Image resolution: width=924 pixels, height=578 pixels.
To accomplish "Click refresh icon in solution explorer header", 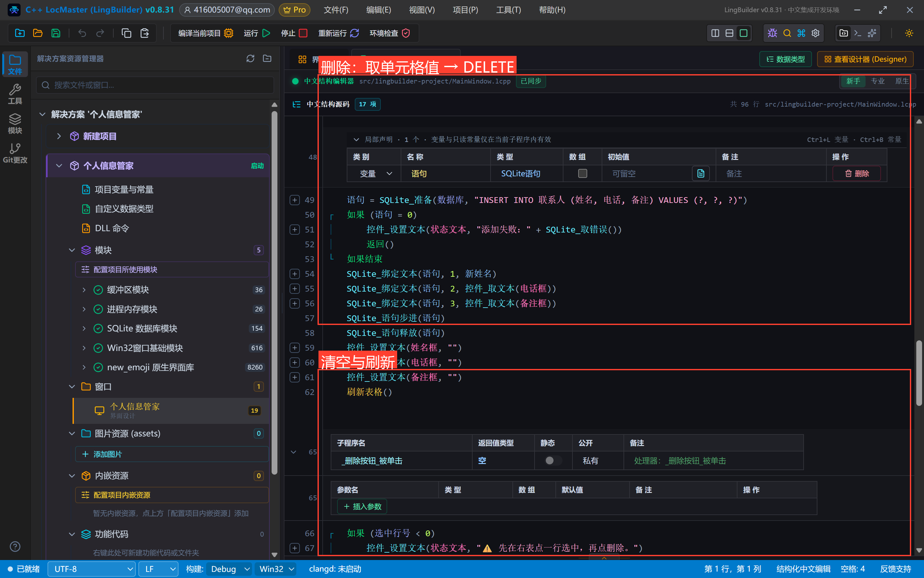I will [x=250, y=58].
